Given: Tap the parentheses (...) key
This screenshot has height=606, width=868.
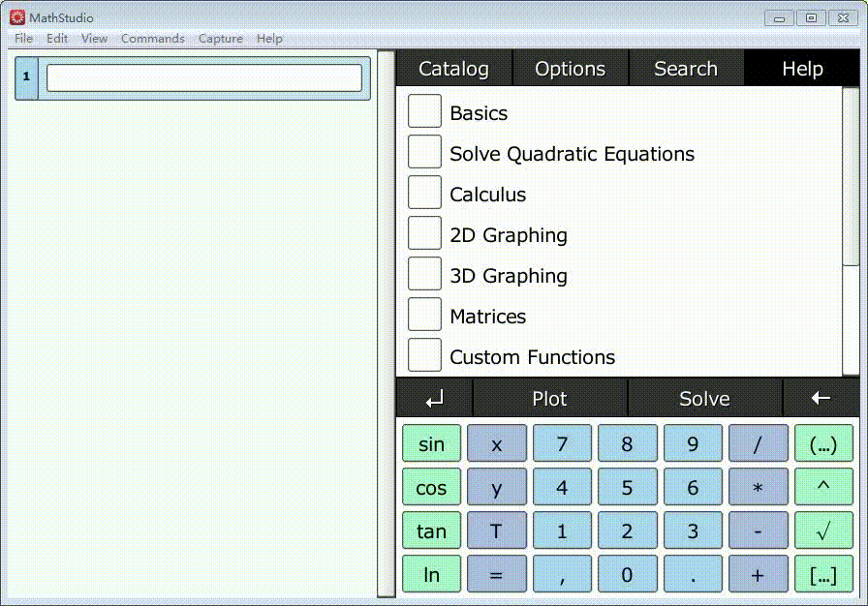Looking at the screenshot, I should click(823, 443).
